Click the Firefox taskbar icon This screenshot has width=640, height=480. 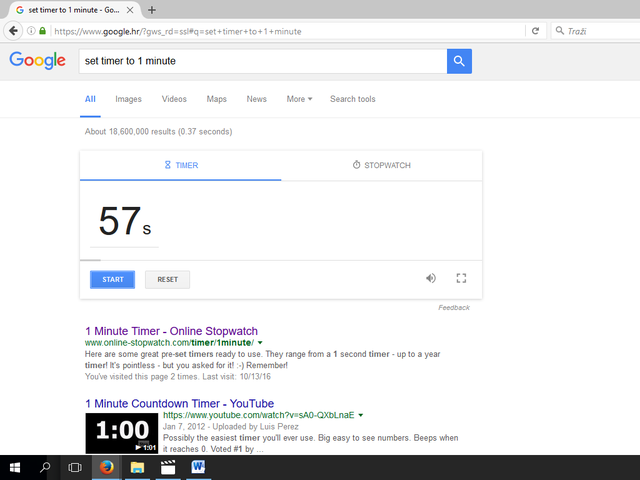(107, 467)
